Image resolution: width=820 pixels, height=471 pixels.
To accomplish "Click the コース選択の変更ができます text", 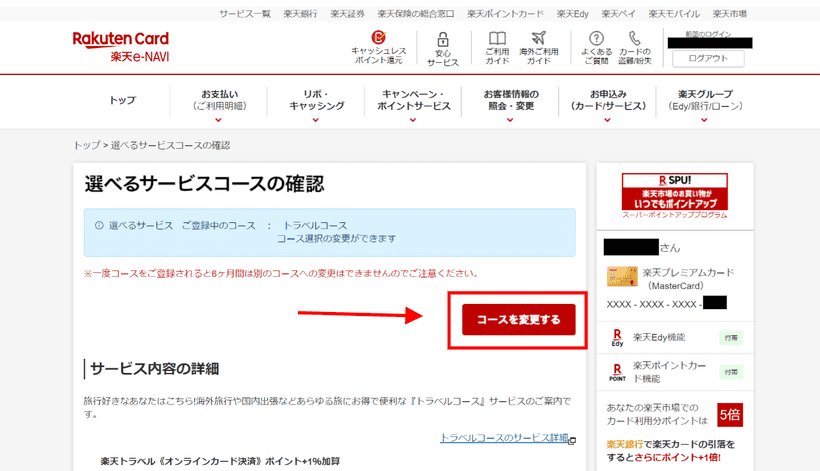I will pos(336,238).
